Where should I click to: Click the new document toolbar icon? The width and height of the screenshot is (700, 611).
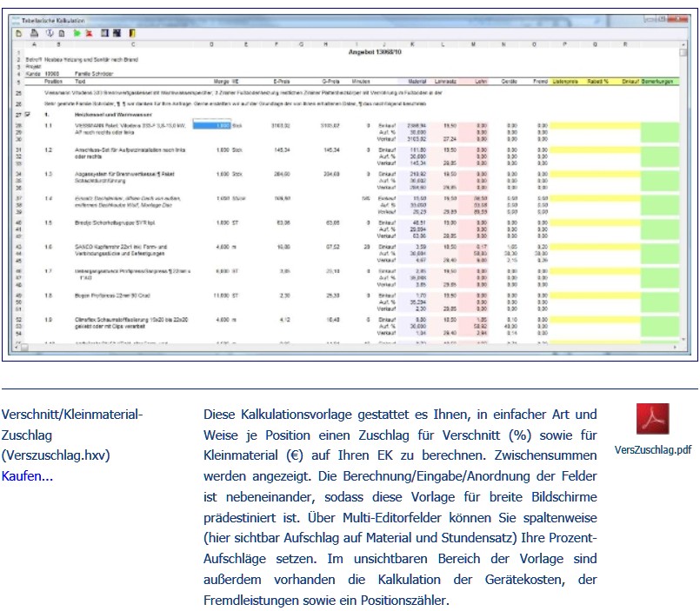19,33
